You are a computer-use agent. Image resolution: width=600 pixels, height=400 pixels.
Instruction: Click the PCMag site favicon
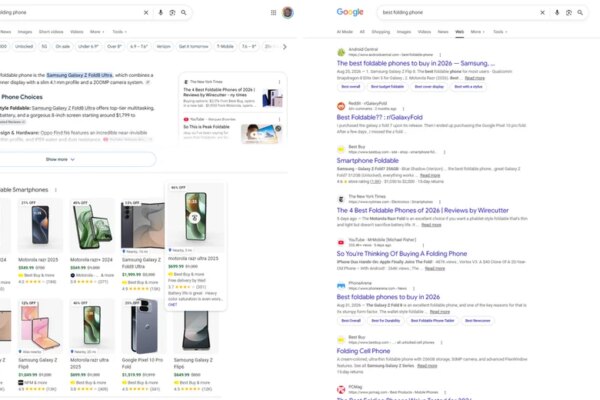[341, 389]
